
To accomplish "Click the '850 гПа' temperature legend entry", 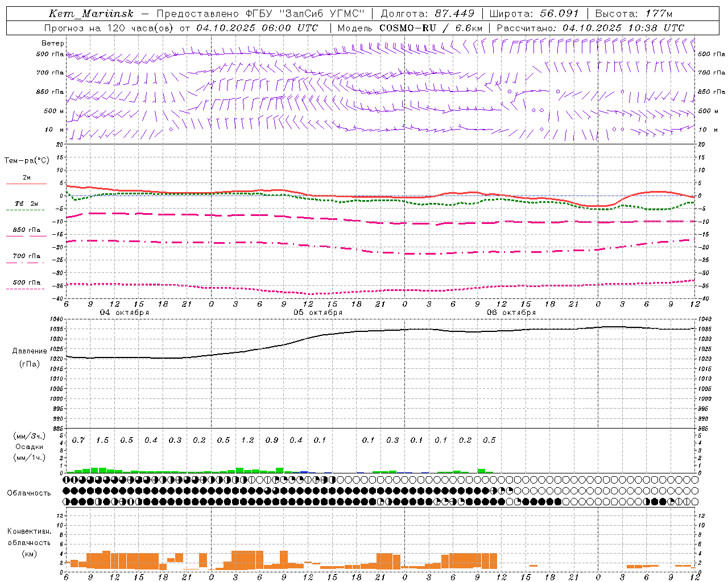I will [27, 230].
